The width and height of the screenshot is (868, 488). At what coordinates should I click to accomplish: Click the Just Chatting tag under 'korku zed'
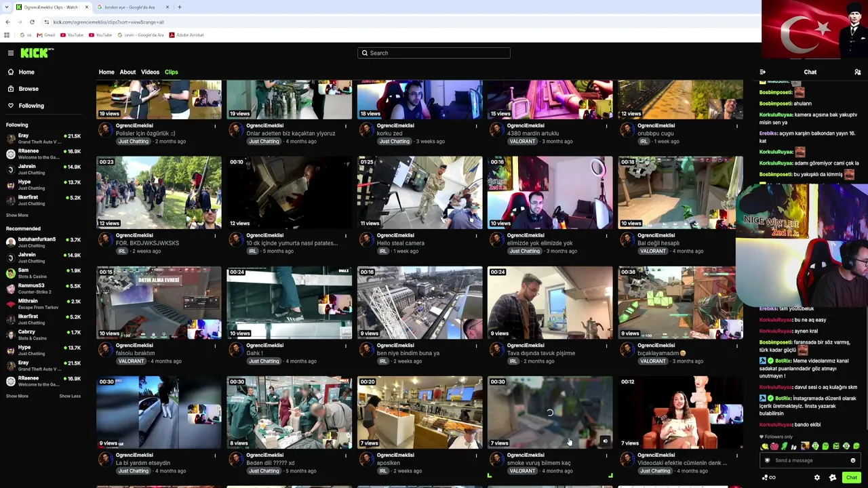pyautogui.click(x=394, y=142)
